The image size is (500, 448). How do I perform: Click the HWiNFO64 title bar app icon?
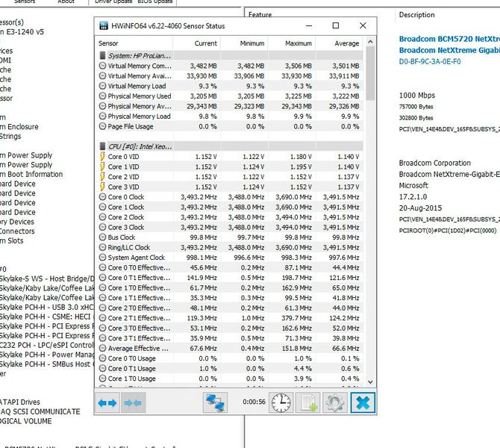(104, 26)
